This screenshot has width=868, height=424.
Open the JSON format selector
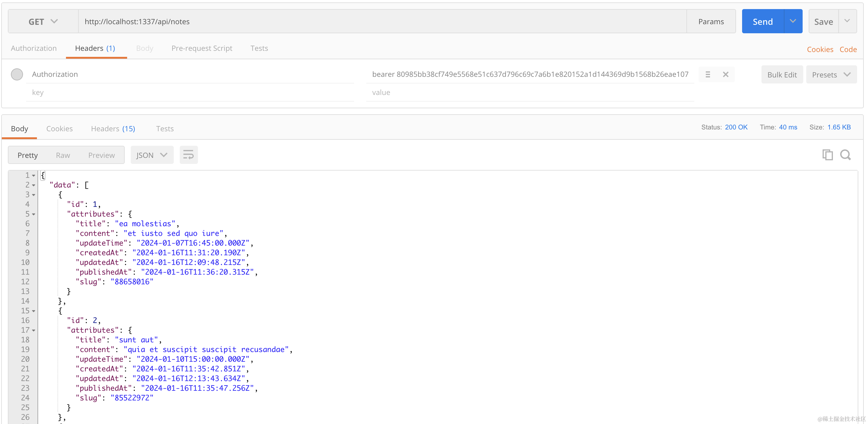152,155
